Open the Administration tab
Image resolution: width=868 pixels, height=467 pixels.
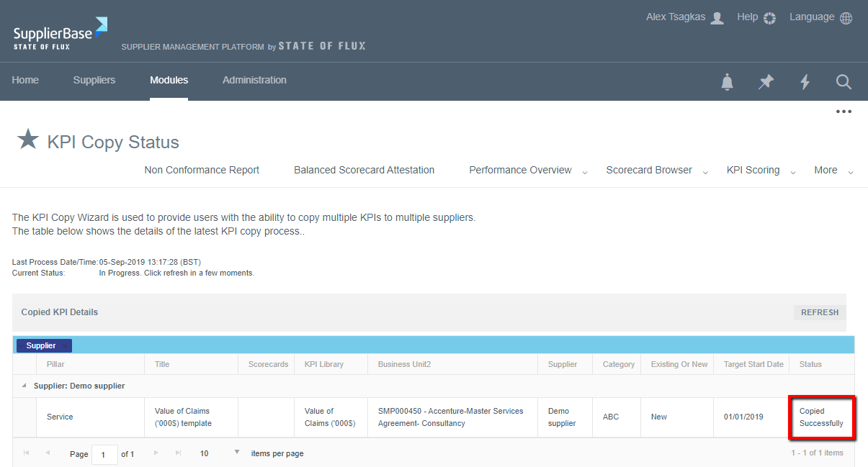coord(254,80)
